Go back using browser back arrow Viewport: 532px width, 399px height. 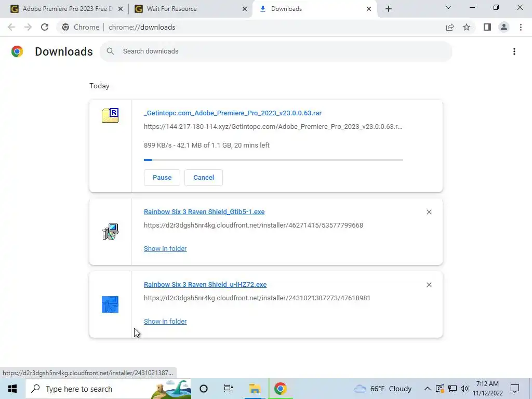tap(11, 27)
